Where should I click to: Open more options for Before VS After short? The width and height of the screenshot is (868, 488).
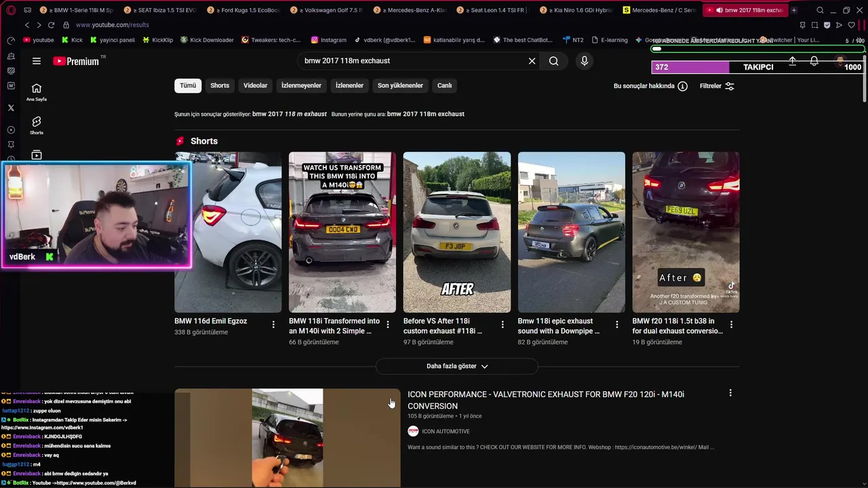pyautogui.click(x=502, y=325)
